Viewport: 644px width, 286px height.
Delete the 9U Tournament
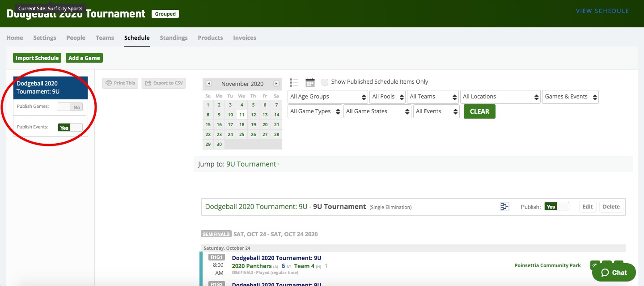(611, 207)
